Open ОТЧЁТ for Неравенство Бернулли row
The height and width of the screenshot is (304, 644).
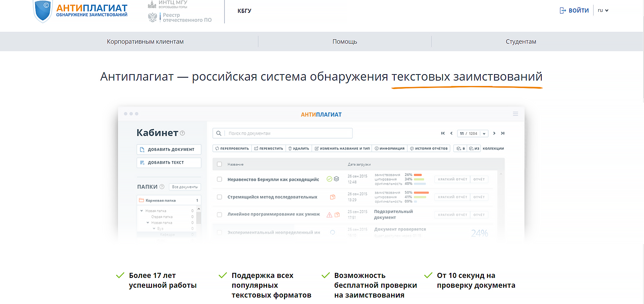479,179
